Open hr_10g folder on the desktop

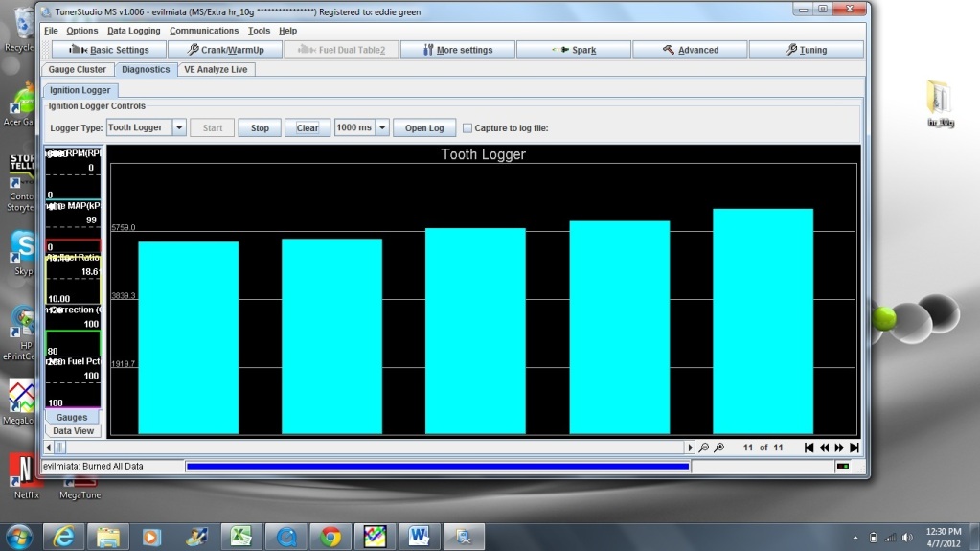(940, 101)
